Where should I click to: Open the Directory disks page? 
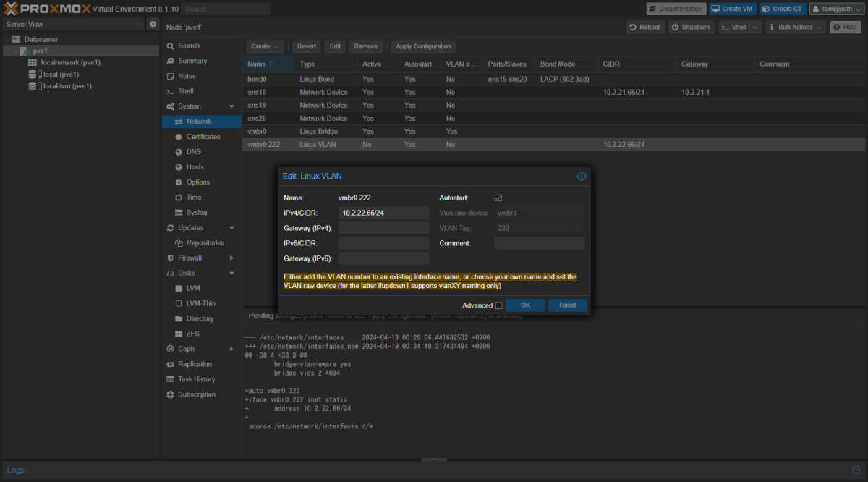click(x=201, y=319)
